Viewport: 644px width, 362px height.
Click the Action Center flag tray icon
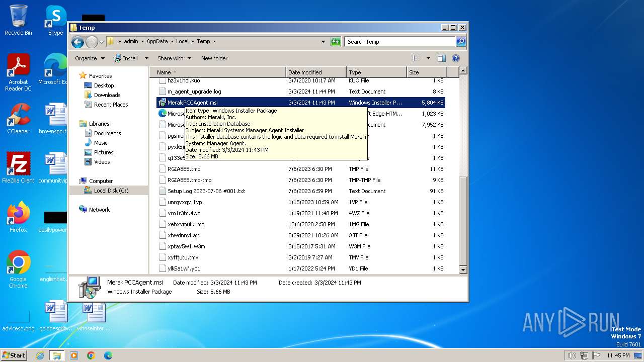597,355
